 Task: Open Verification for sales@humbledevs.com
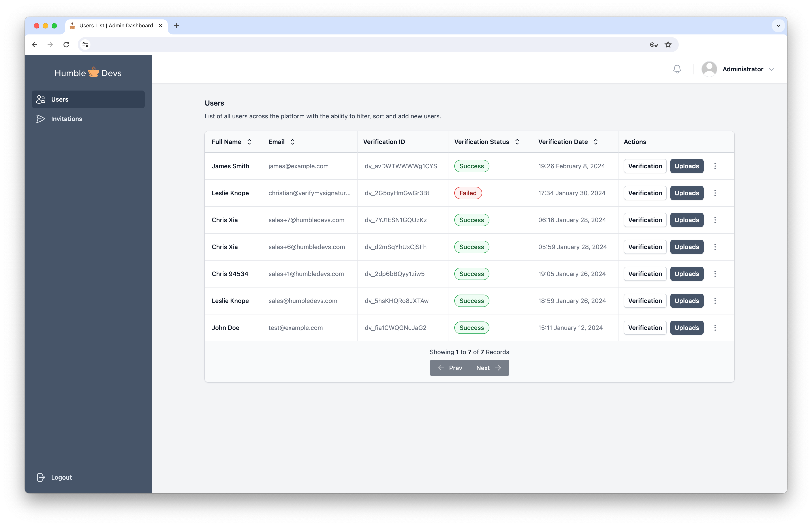click(x=645, y=301)
